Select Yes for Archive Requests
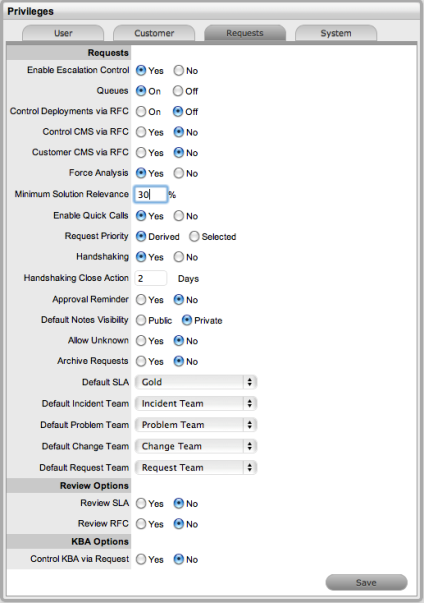Screen dimensions: 424x603 tap(141, 361)
